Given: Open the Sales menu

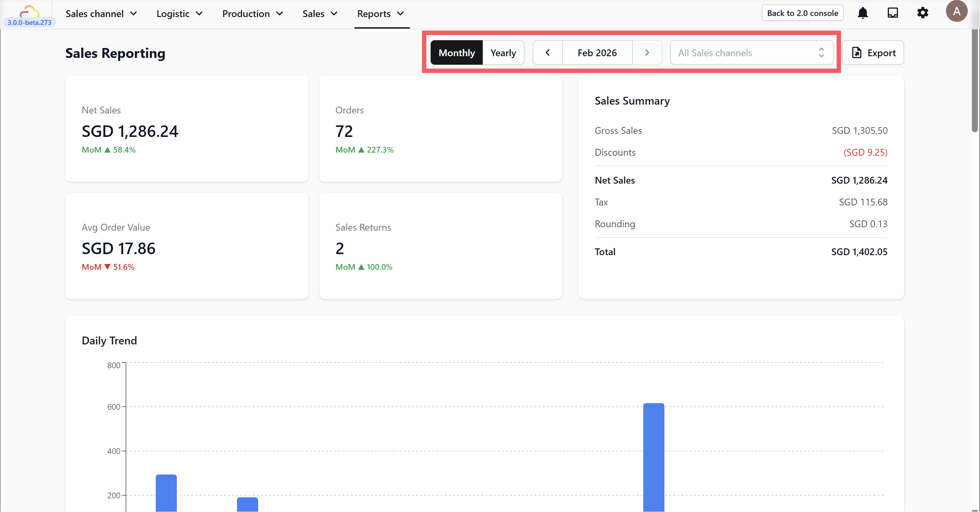Looking at the screenshot, I should pyautogui.click(x=320, y=14).
